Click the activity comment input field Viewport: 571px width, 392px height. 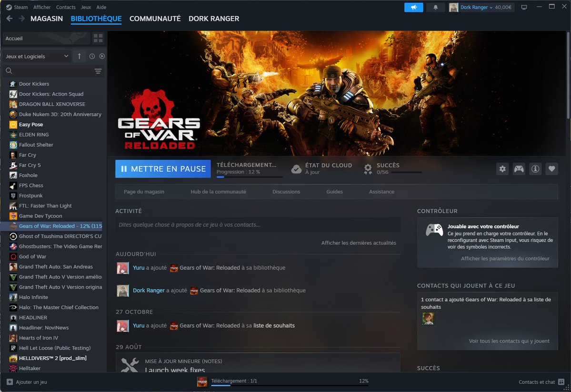[258, 225]
